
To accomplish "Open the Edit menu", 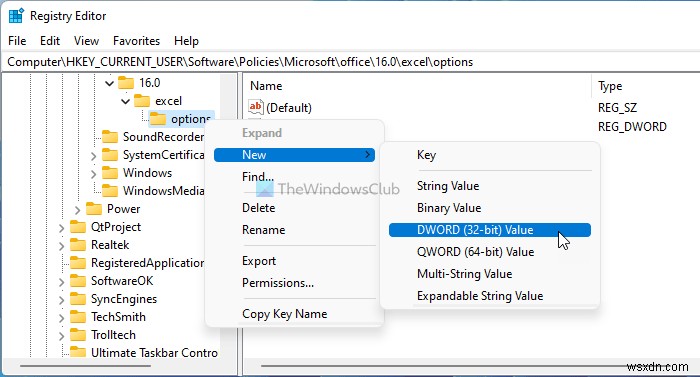I will pos(50,41).
